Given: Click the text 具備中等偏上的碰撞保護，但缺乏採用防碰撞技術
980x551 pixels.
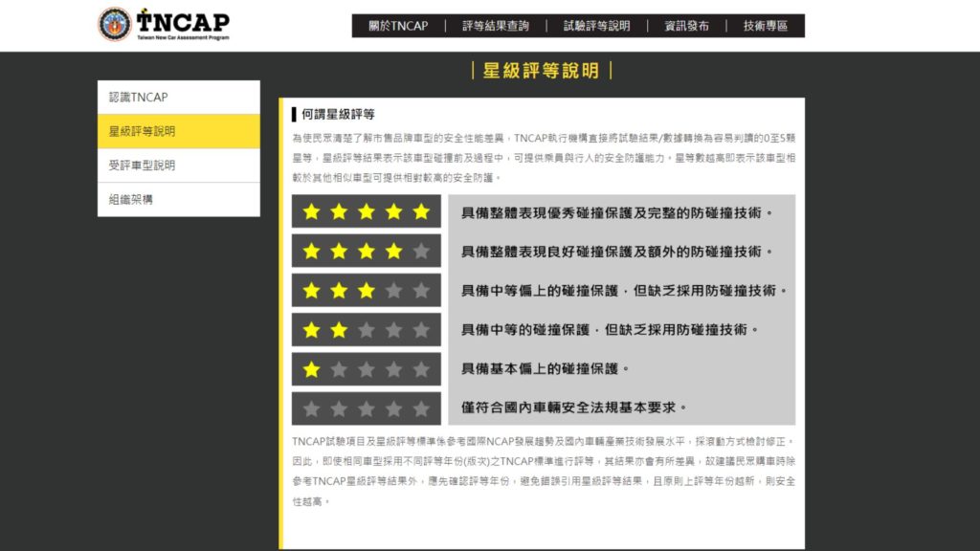Looking at the screenshot, I should pyautogui.click(x=624, y=291).
